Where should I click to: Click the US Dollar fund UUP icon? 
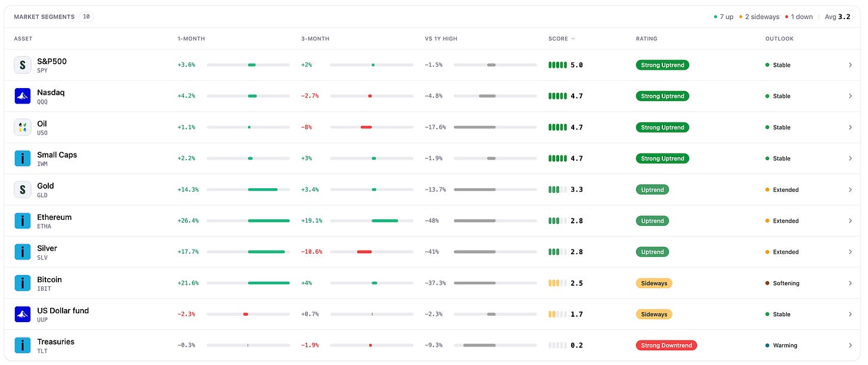point(23,314)
